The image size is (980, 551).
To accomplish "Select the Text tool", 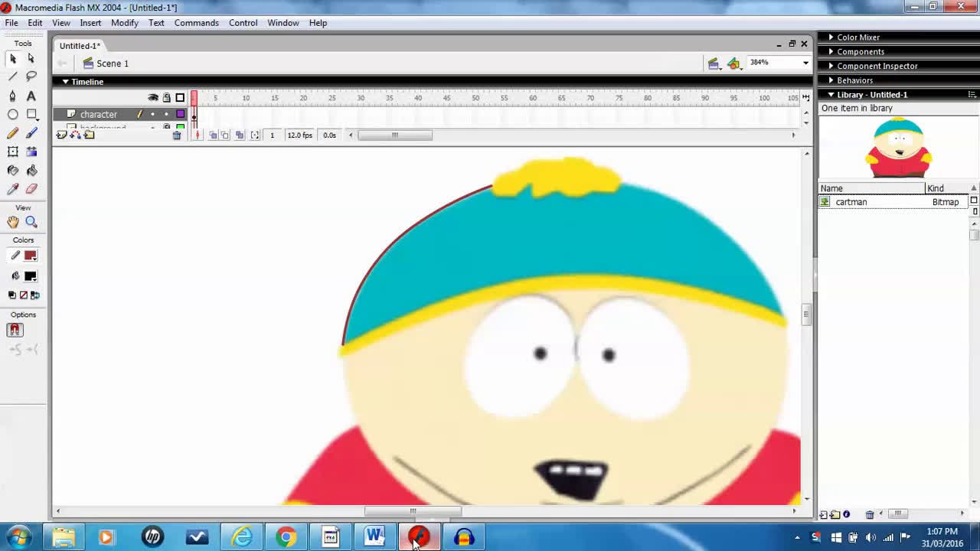I will [x=31, y=96].
